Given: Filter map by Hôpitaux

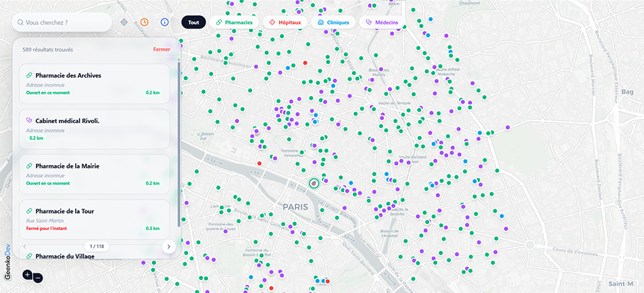Looking at the screenshot, I should [285, 22].
